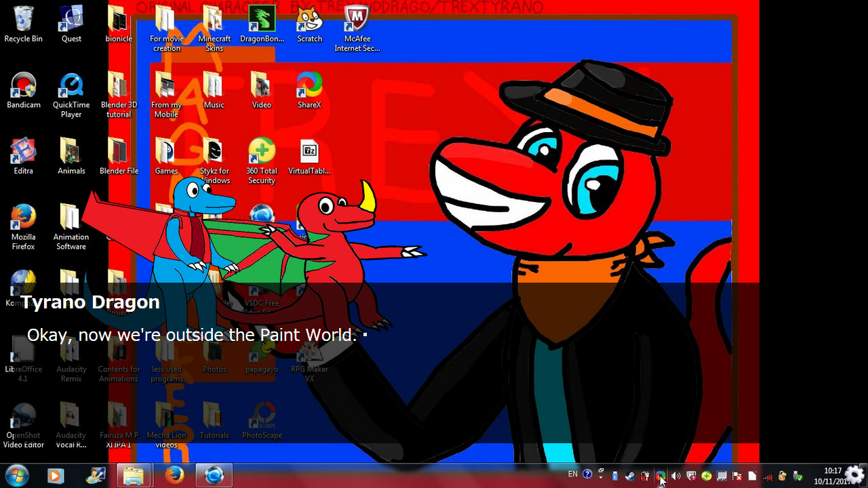Open the VirtualTablet 7z archive

[309, 157]
